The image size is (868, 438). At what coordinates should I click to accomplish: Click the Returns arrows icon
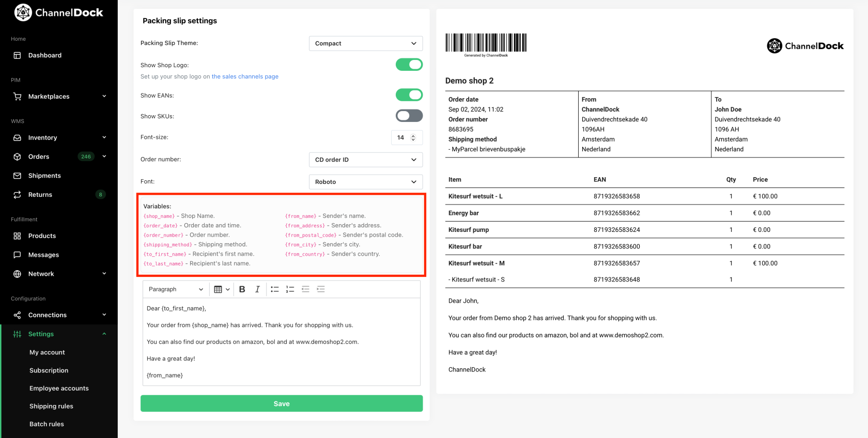(x=17, y=195)
